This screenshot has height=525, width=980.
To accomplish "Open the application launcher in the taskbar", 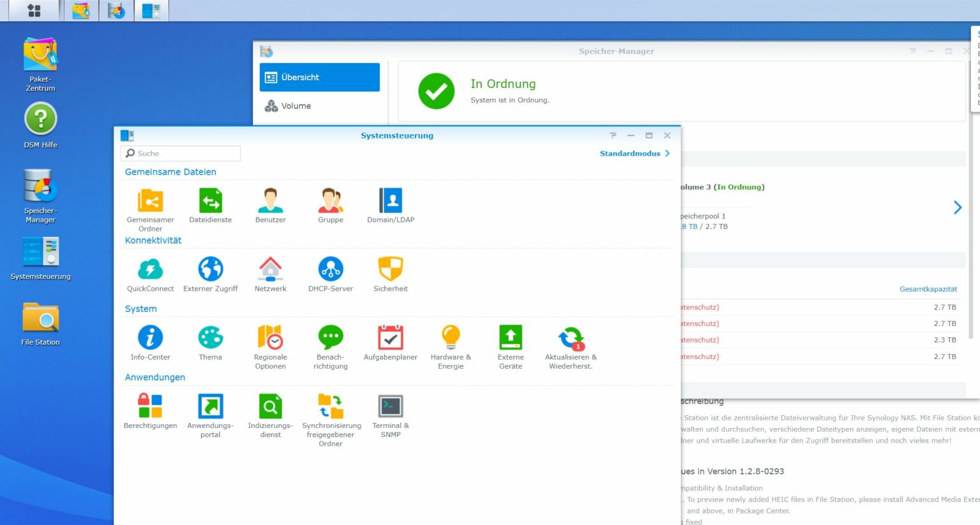I will pyautogui.click(x=33, y=10).
